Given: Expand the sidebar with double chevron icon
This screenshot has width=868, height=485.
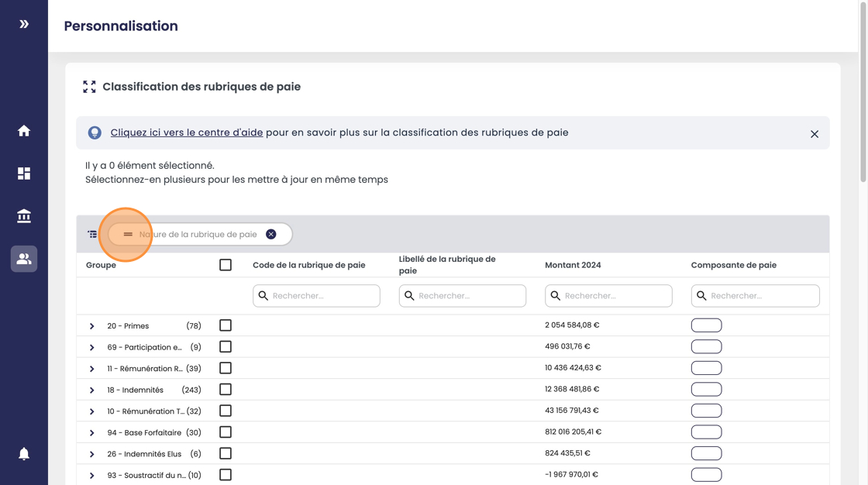Looking at the screenshot, I should coord(24,24).
